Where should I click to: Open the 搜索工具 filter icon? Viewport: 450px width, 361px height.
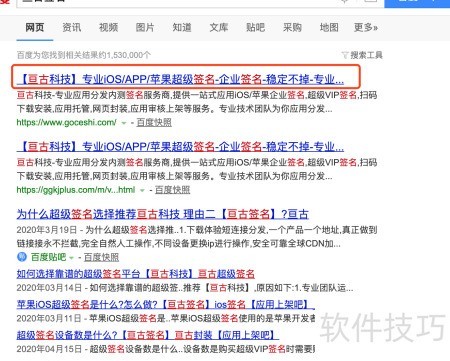pos(345,55)
